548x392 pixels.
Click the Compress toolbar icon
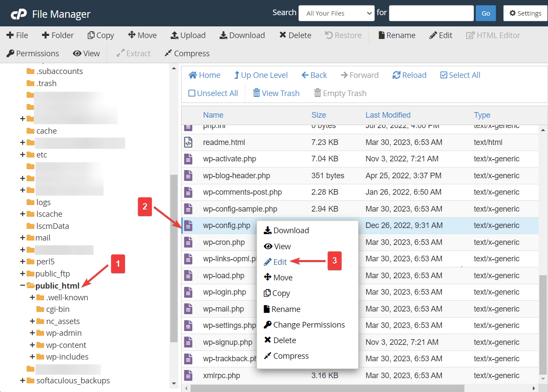169,54
